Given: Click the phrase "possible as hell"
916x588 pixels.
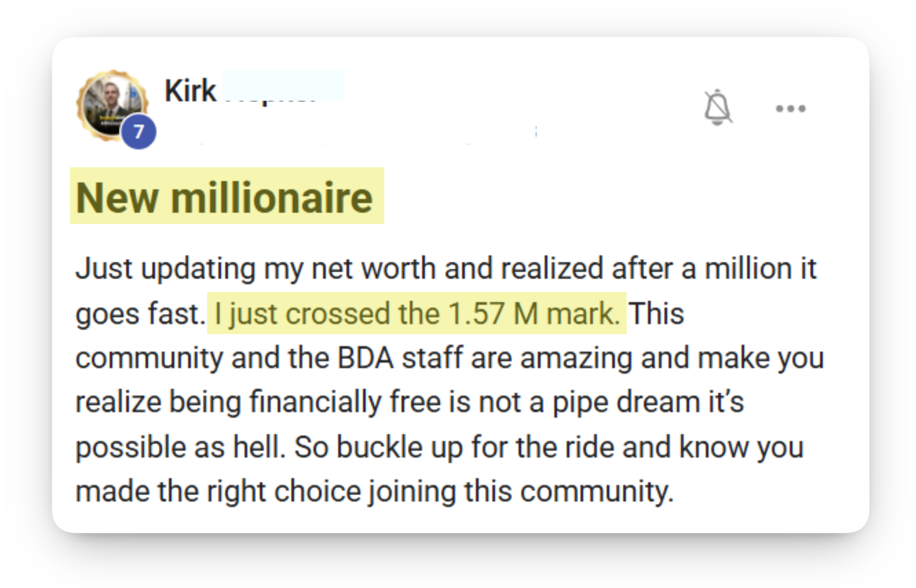Looking at the screenshot, I should pyautogui.click(x=179, y=447).
